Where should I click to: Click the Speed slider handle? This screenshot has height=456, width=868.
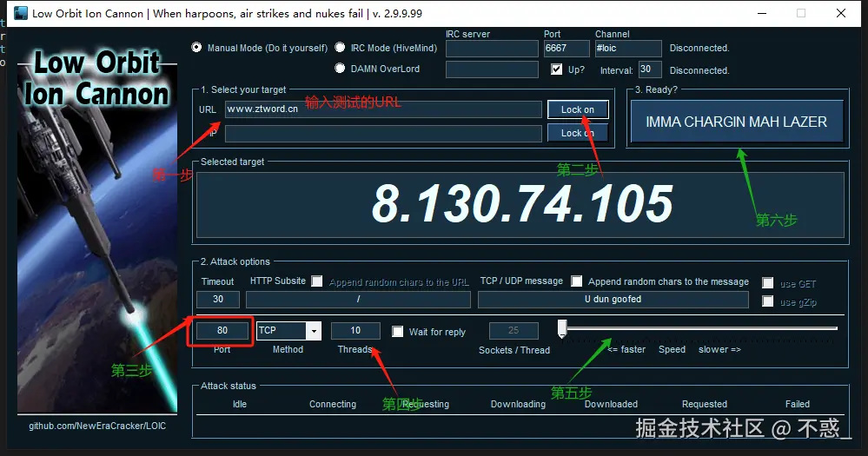coord(562,328)
